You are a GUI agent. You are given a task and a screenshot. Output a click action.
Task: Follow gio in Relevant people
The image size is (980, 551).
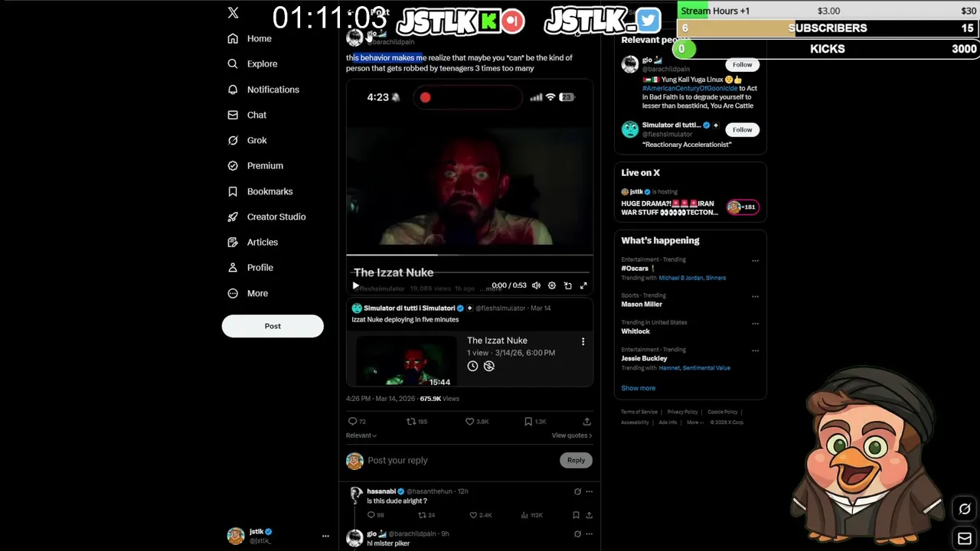(742, 64)
